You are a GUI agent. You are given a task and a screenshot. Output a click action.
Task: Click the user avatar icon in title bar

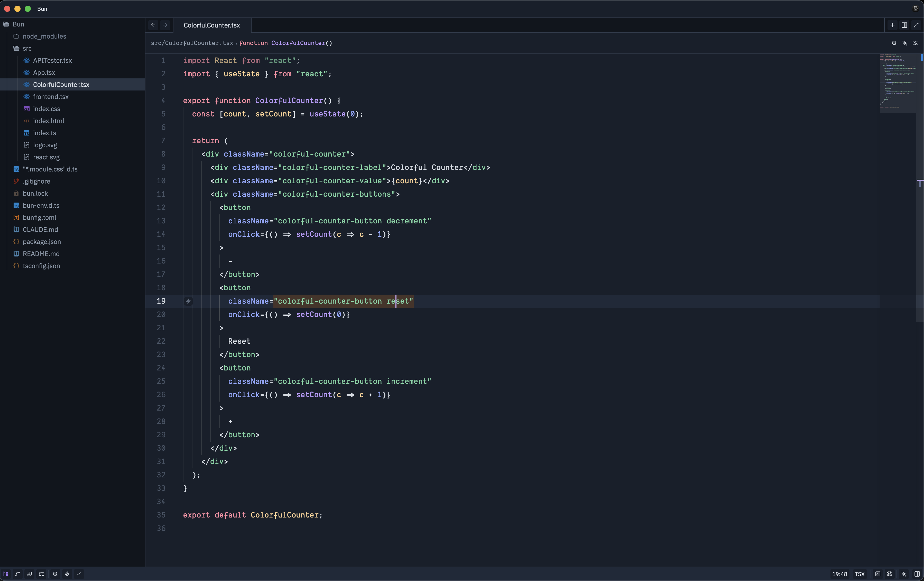915,8
